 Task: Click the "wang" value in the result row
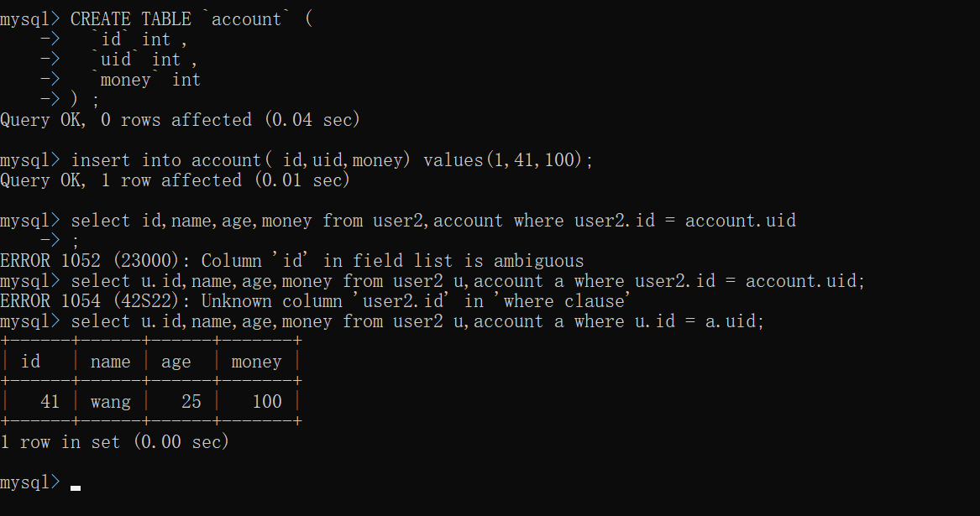coord(110,402)
